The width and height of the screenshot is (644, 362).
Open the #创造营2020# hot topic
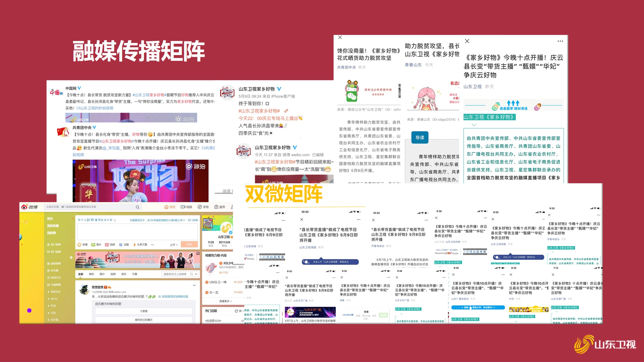click(213, 321)
